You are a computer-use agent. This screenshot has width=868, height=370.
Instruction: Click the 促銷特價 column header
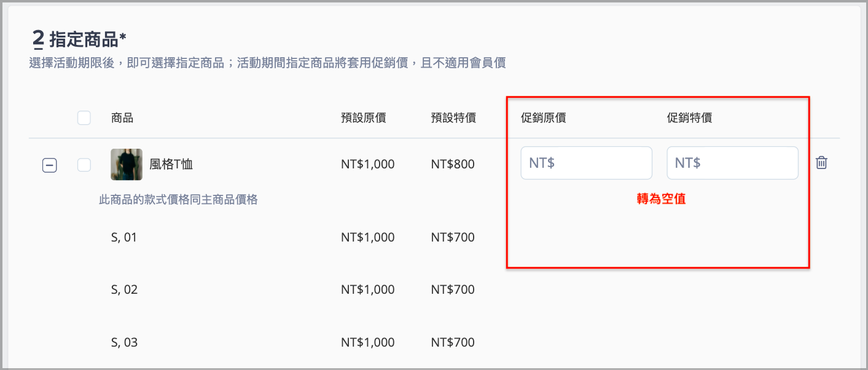(x=689, y=118)
